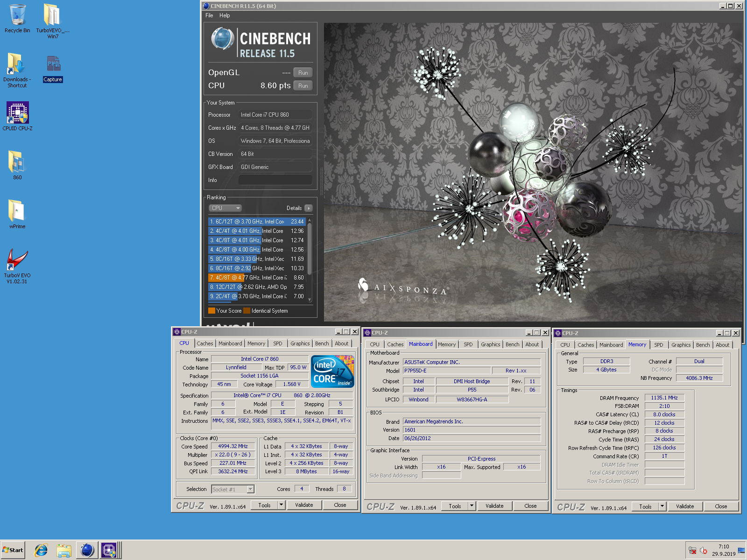The width and height of the screenshot is (747, 560).
Task: Click the BIOS version 1601 field
Action: pyautogui.click(x=472, y=430)
